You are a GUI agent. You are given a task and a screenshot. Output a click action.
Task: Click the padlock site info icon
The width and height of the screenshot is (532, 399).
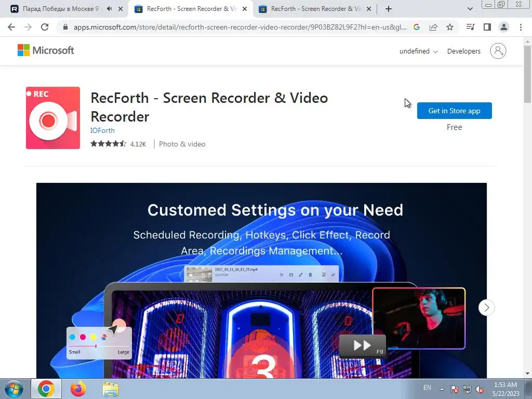click(x=65, y=27)
